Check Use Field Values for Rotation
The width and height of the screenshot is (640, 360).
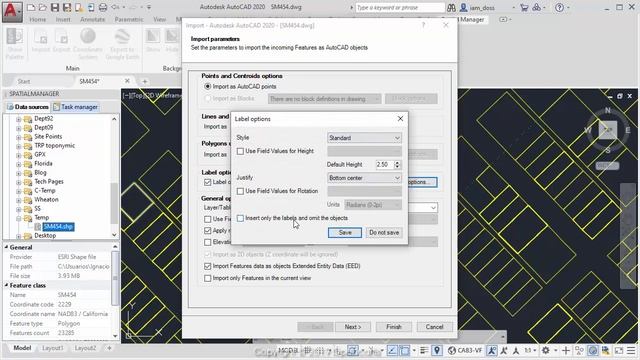pyautogui.click(x=240, y=191)
